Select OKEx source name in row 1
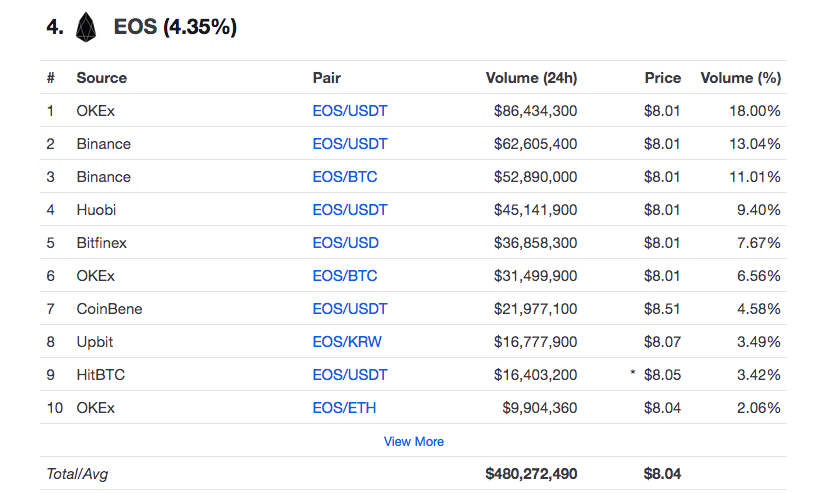This screenshot has height=493, width=840. pyautogui.click(x=96, y=111)
